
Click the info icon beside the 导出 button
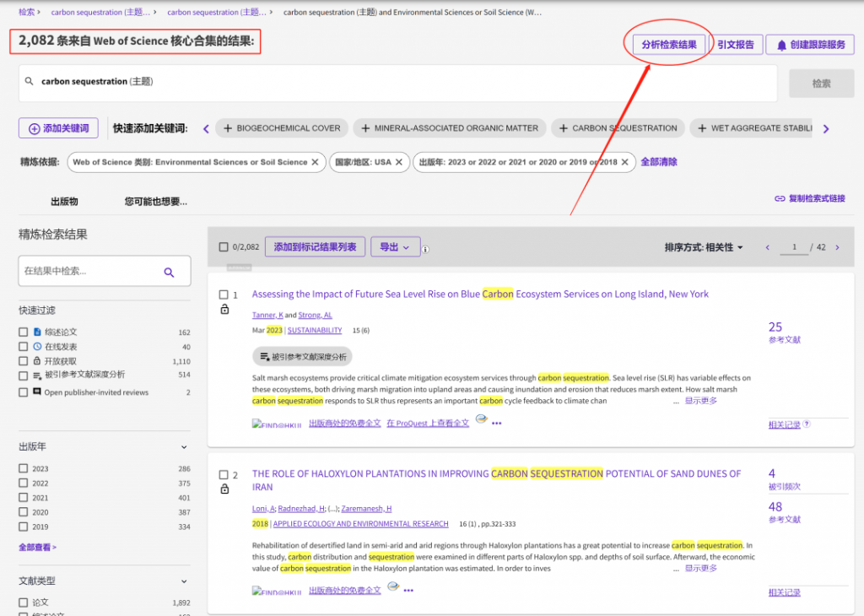(425, 247)
